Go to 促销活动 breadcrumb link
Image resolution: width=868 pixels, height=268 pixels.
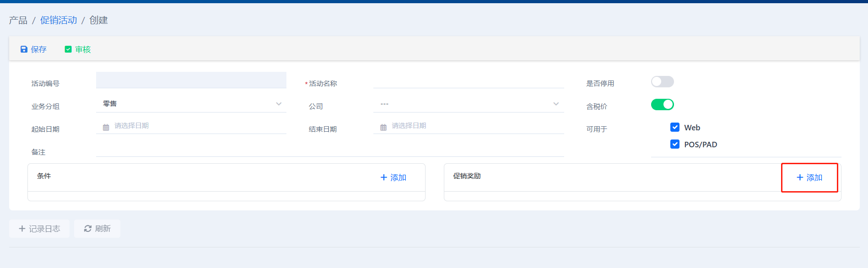[59, 20]
